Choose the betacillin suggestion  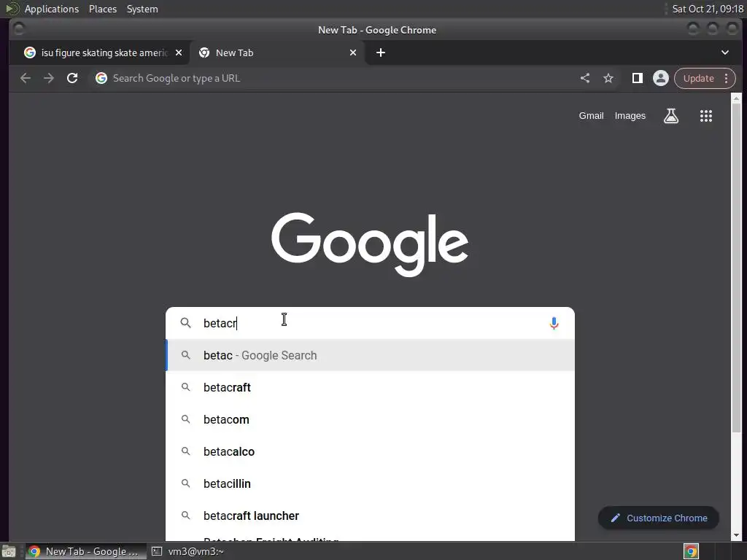point(370,483)
